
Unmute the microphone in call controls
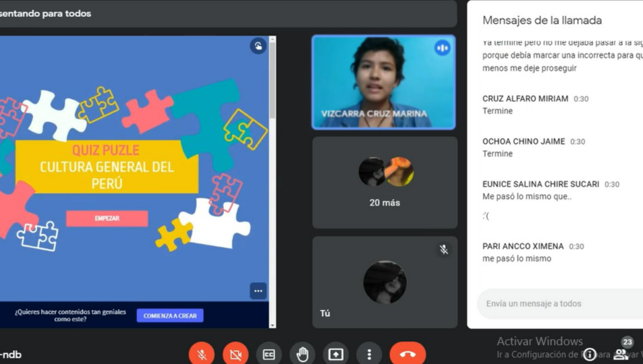(202, 354)
